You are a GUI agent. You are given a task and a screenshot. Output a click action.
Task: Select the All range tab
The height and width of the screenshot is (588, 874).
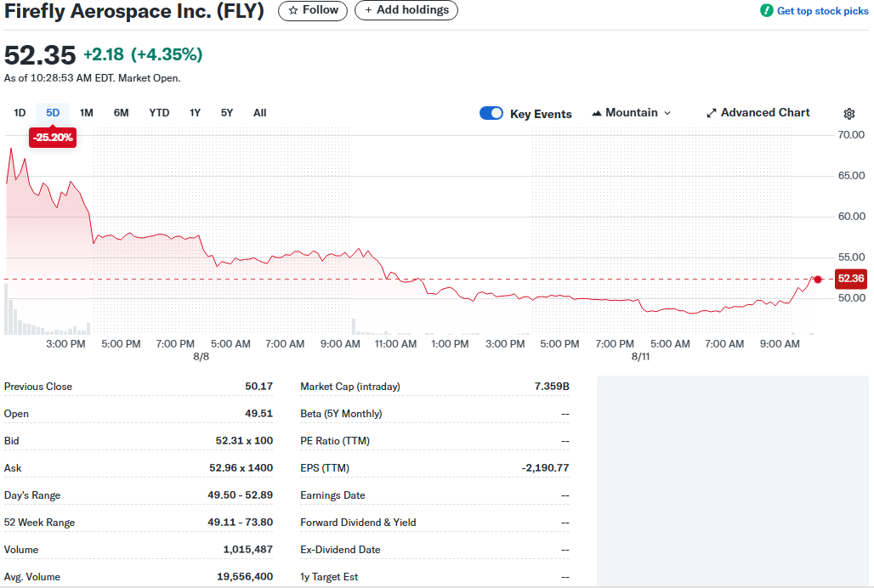click(260, 113)
